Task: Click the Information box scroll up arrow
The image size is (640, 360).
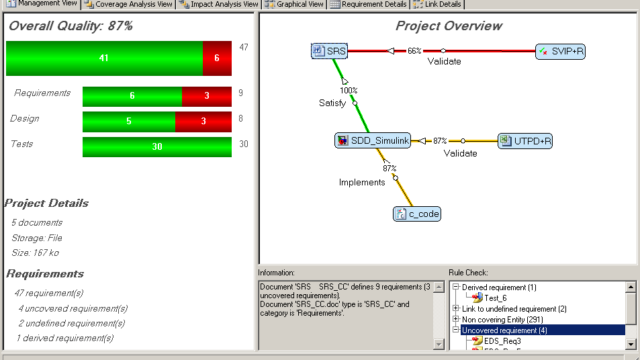Action: [x=439, y=287]
